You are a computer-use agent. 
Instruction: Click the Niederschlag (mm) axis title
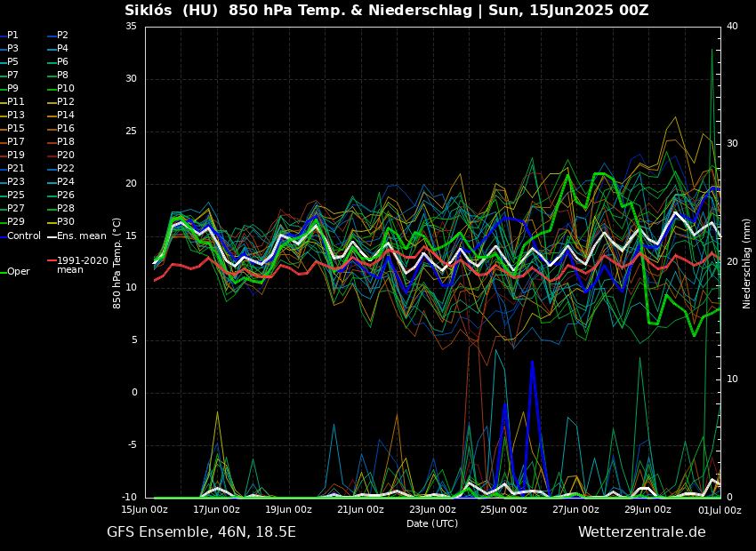(747, 263)
